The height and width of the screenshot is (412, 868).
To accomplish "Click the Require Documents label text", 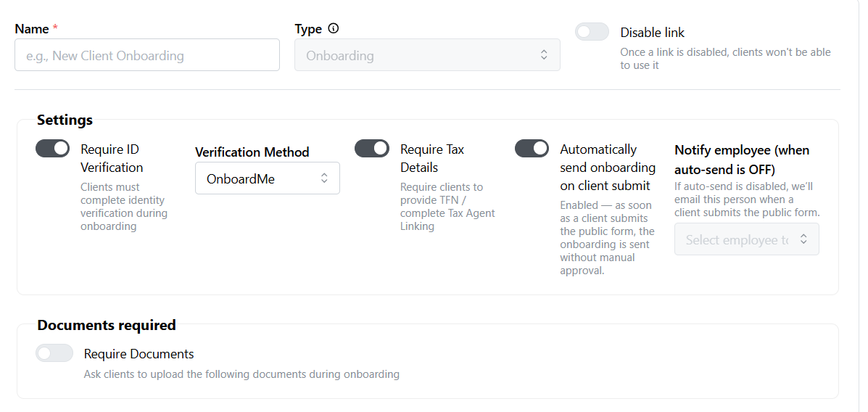I will [139, 354].
